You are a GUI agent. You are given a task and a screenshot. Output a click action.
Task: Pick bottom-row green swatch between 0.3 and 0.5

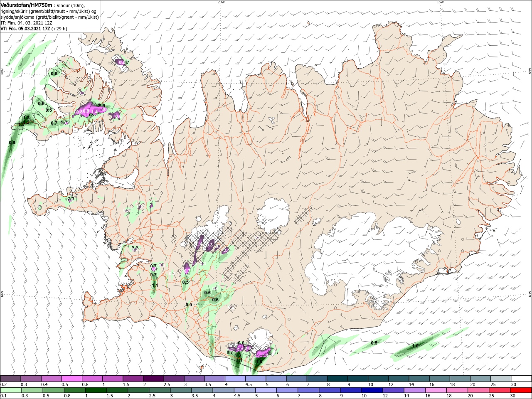pos(31,390)
